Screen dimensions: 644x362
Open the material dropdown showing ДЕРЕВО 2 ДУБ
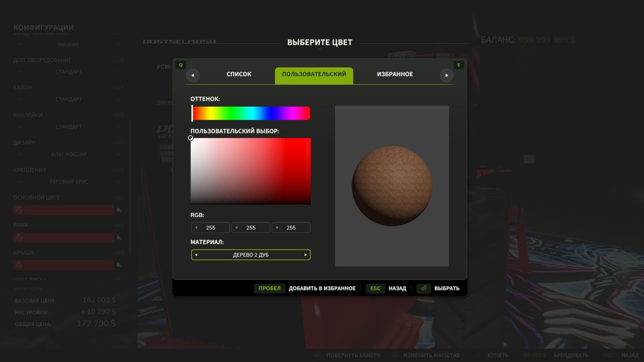[x=251, y=255]
